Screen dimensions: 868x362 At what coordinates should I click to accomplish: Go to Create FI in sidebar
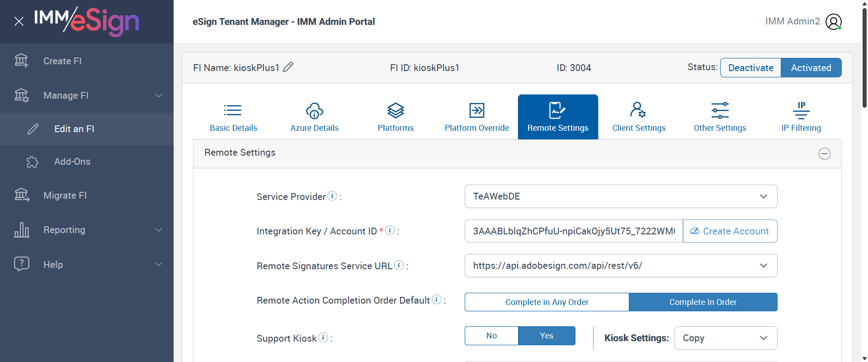click(x=62, y=61)
